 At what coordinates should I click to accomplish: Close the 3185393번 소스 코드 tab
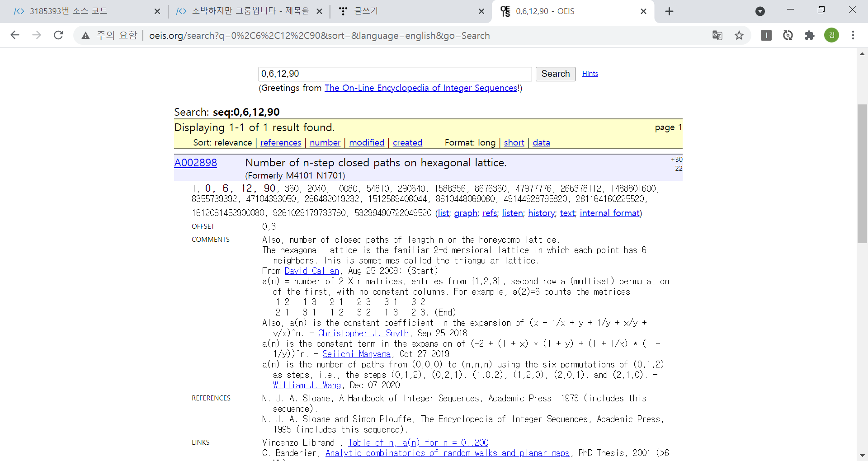coord(157,11)
